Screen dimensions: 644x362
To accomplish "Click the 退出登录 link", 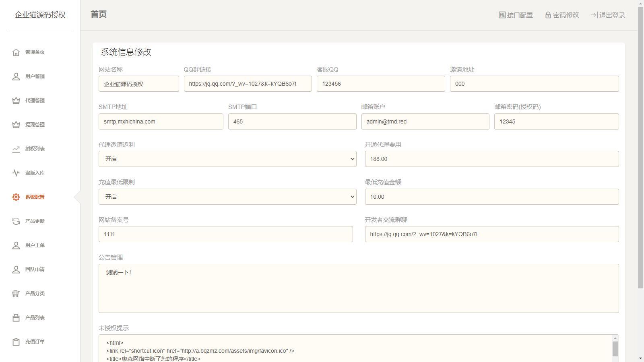I will click(608, 15).
